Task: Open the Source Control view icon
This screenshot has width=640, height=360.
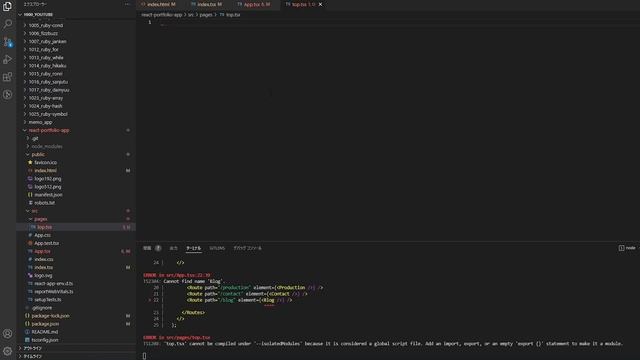Action: pos(7,42)
